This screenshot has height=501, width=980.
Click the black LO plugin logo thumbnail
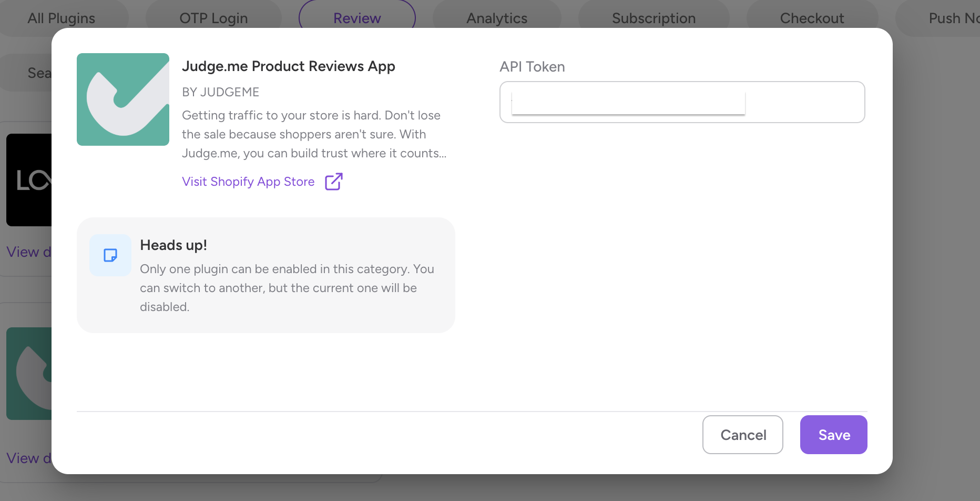29,180
